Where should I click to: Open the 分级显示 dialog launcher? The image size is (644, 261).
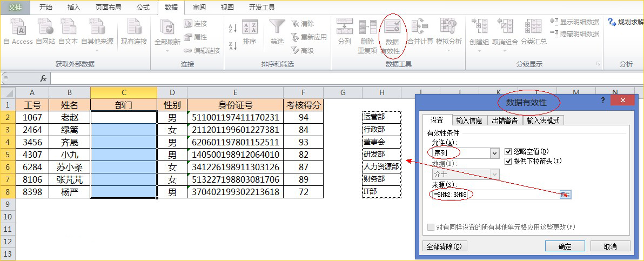tap(599, 64)
